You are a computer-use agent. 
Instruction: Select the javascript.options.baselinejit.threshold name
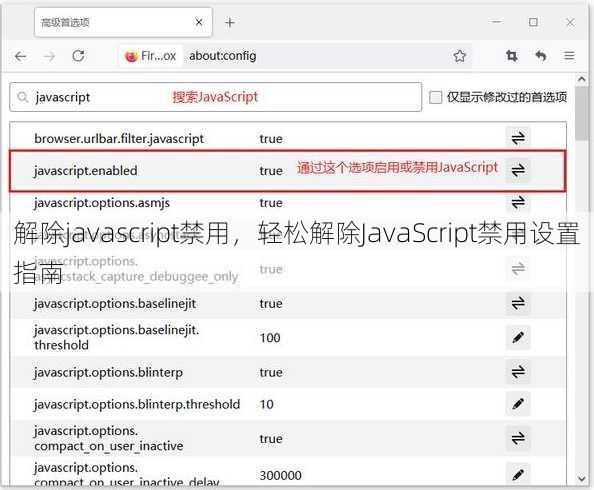116,338
